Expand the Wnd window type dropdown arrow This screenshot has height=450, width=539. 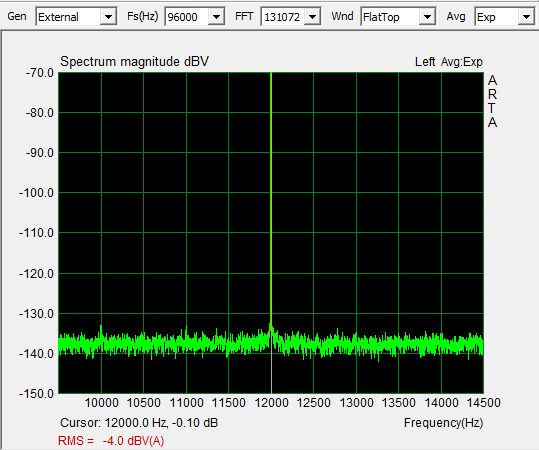(427, 17)
